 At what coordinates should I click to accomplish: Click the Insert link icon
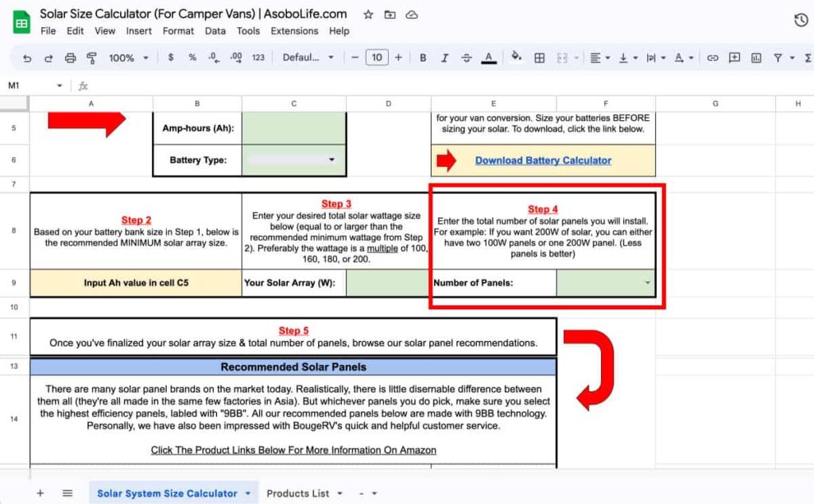713,58
